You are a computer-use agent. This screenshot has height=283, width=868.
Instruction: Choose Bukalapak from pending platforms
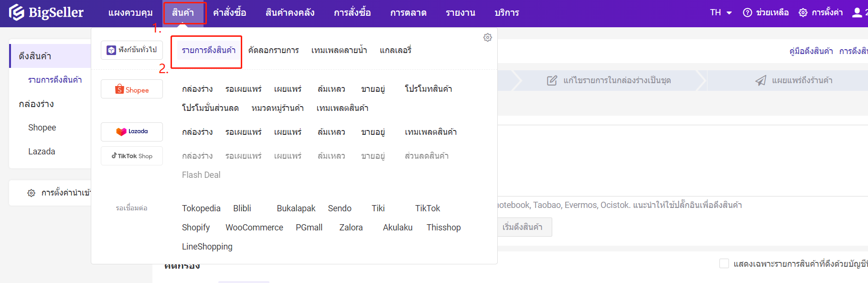pos(296,208)
